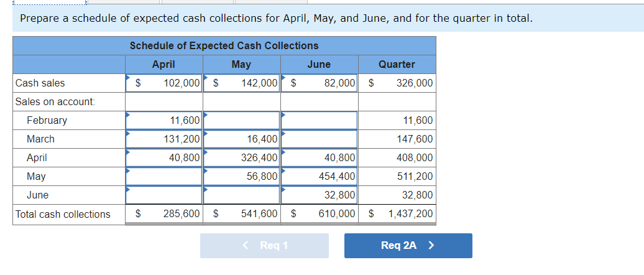Select April row April cell 40,800
The image size is (644, 275).
164,157
